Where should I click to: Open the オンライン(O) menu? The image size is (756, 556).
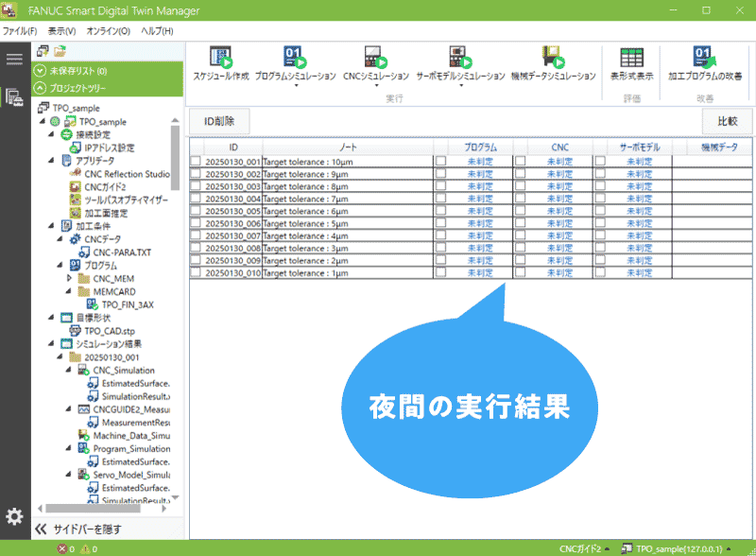pyautogui.click(x=109, y=31)
